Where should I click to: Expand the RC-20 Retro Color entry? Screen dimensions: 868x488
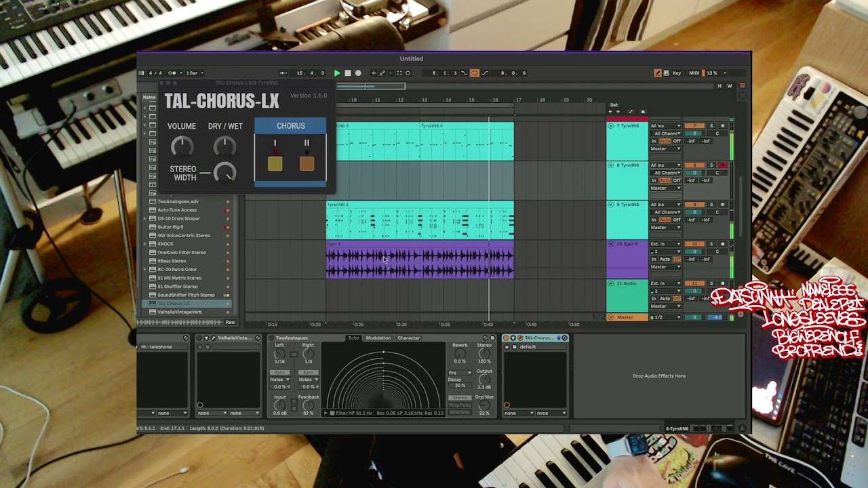(144, 269)
